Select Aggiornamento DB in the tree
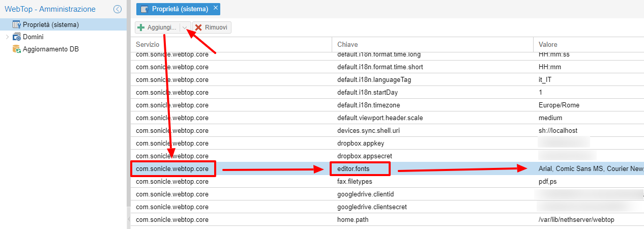 click(63, 49)
